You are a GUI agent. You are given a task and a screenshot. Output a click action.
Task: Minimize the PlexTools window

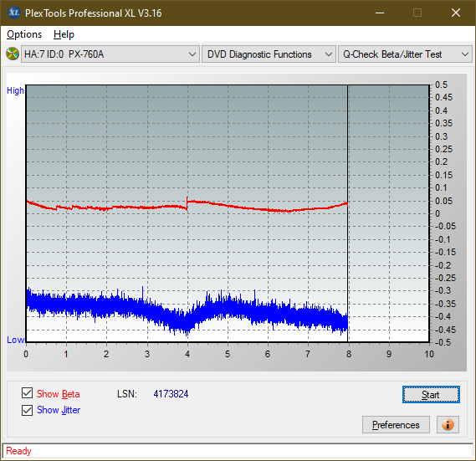point(380,13)
